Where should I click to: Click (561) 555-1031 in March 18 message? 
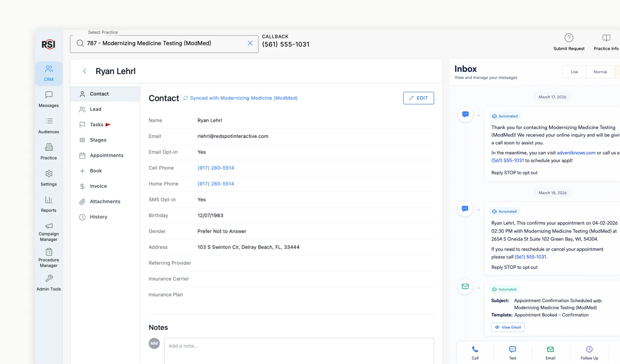[530, 257]
